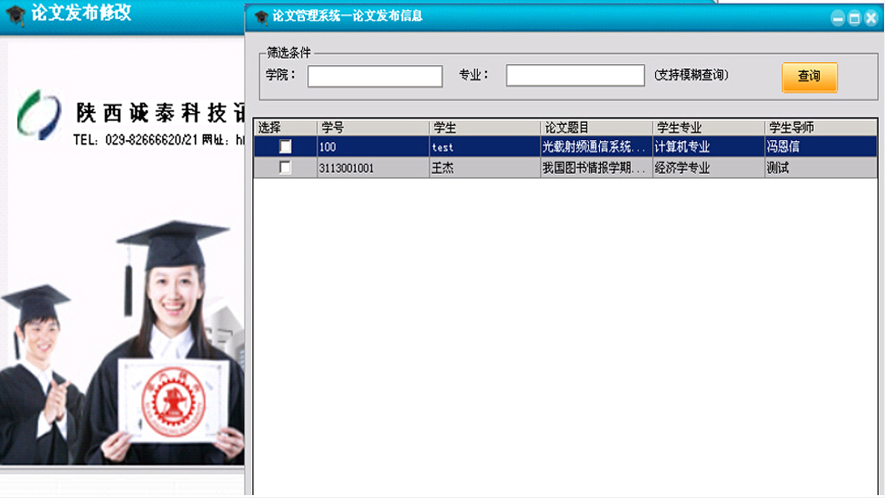Focus the 专业 filter input field
This screenshot has height=498, width=885.
click(x=575, y=76)
